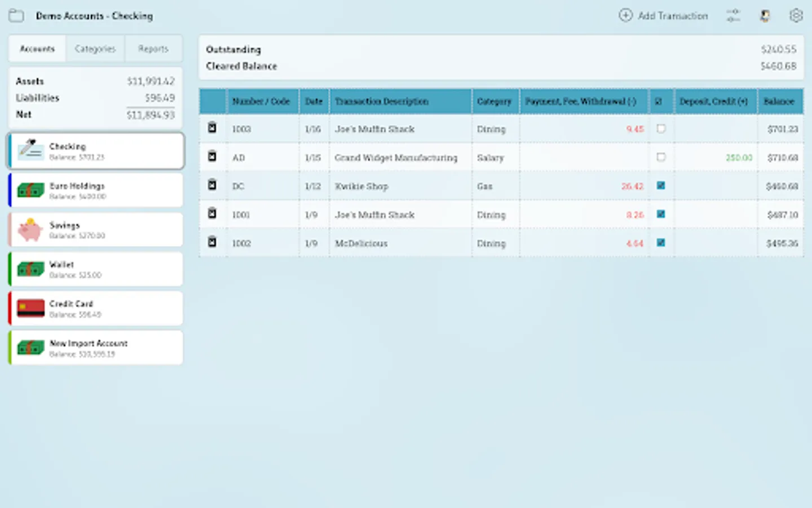This screenshot has height=508, width=812.
Task: Select the Wallet account name
Action: (61, 264)
